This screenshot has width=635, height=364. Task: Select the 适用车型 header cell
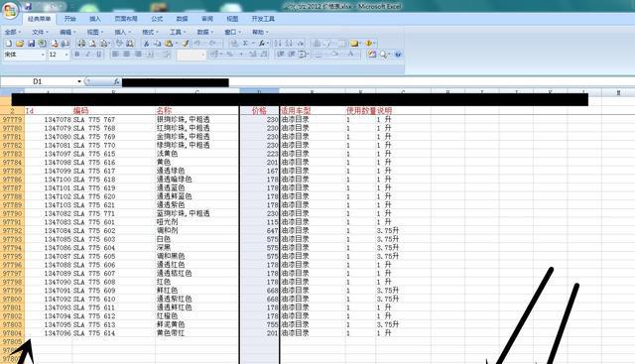[313, 110]
